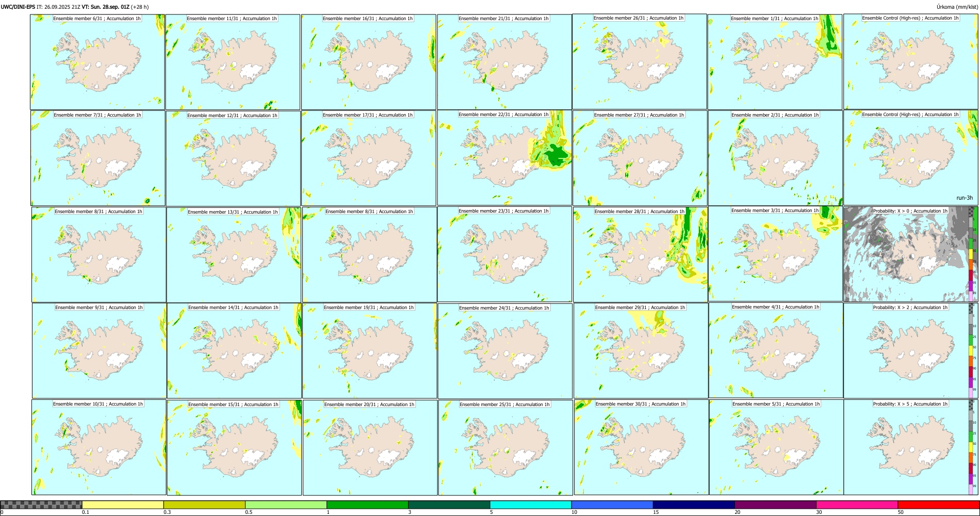Screen dimensions: 980x516
Task: Pick the cyan 5–10 legend swatch
Action: point(531,505)
